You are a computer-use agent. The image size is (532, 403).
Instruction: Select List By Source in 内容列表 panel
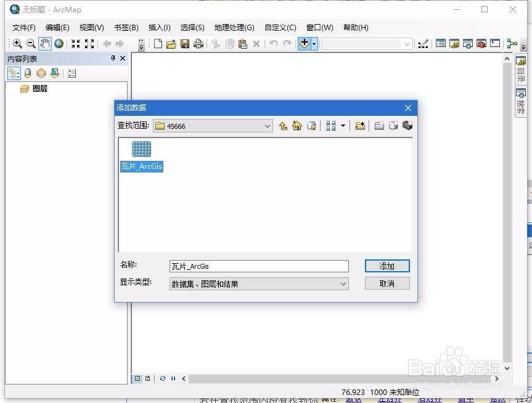pos(28,73)
